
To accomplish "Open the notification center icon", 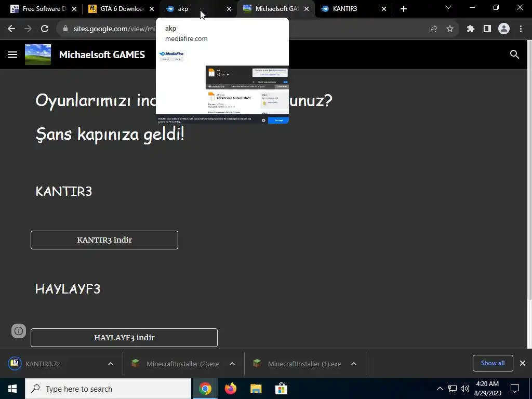I will pyautogui.click(x=515, y=389).
